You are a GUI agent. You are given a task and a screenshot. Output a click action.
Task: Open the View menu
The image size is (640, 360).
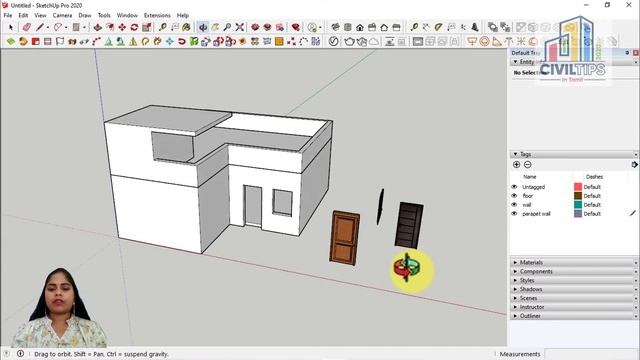(x=40, y=15)
